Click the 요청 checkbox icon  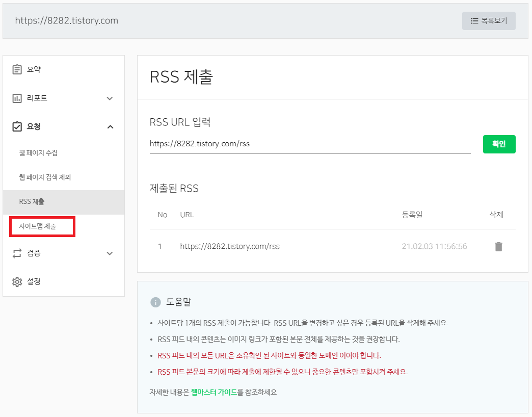[x=17, y=126]
